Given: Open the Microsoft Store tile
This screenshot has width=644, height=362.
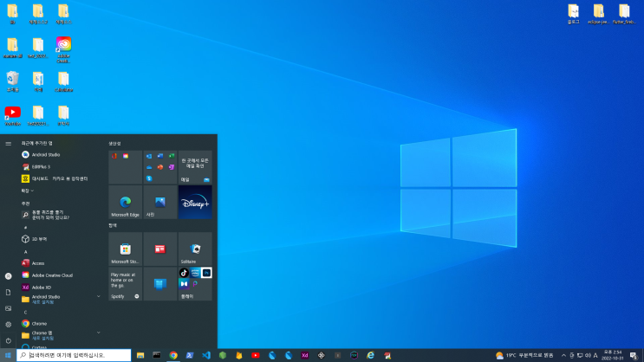Looking at the screenshot, I should [x=126, y=249].
